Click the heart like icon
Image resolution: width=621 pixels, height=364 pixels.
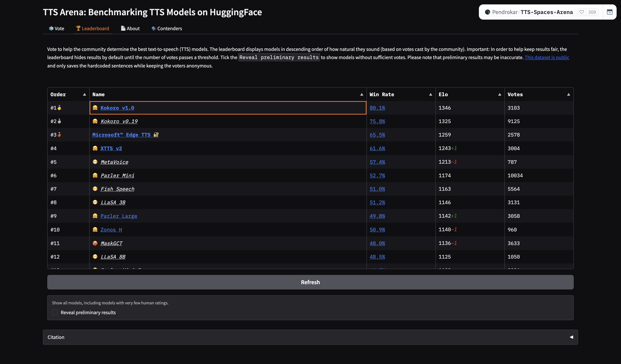point(582,12)
